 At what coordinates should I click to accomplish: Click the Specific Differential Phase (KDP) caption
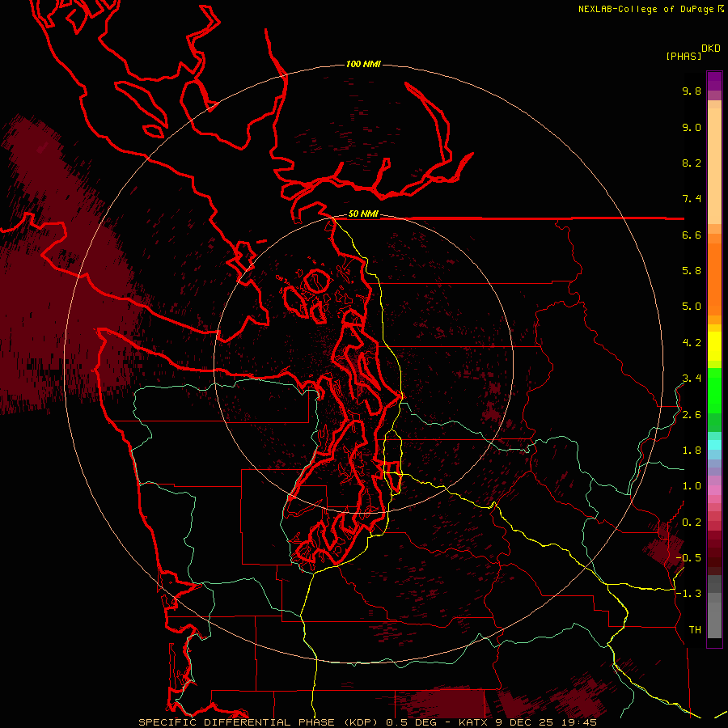pyautogui.click(x=260, y=722)
